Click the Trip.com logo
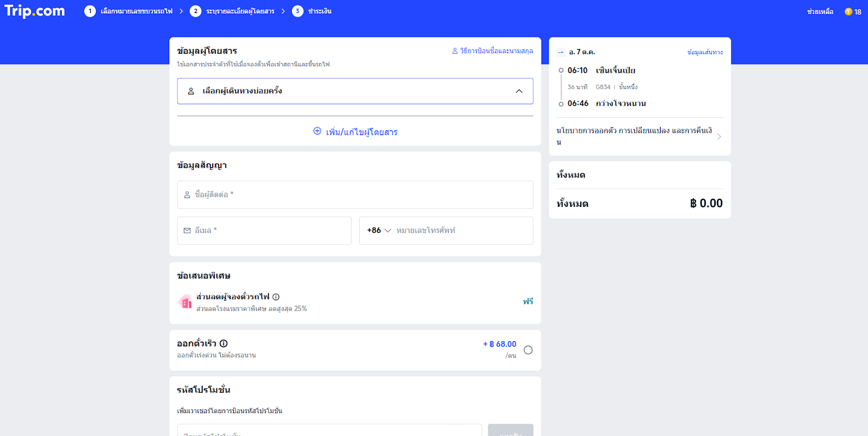Image resolution: width=868 pixels, height=436 pixels. tap(35, 11)
